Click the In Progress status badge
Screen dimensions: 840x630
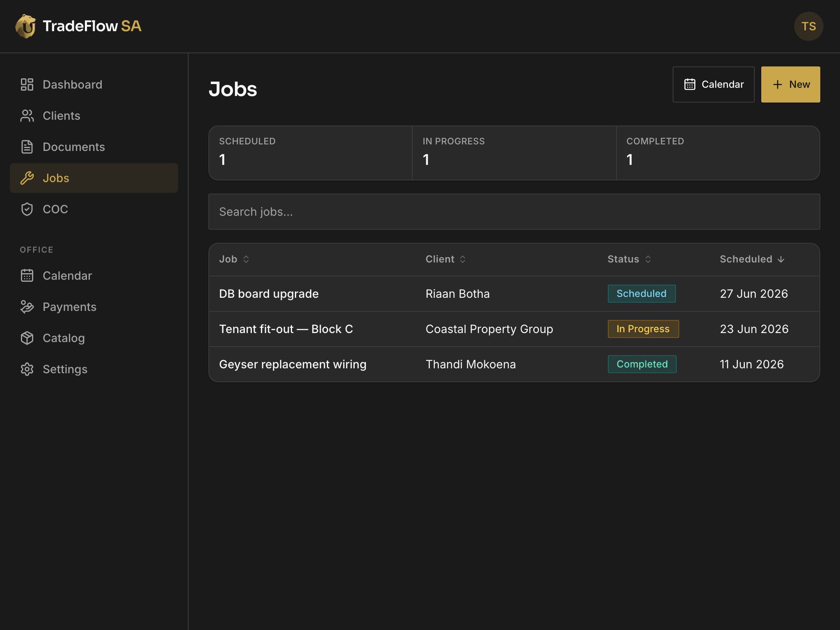pyautogui.click(x=643, y=329)
